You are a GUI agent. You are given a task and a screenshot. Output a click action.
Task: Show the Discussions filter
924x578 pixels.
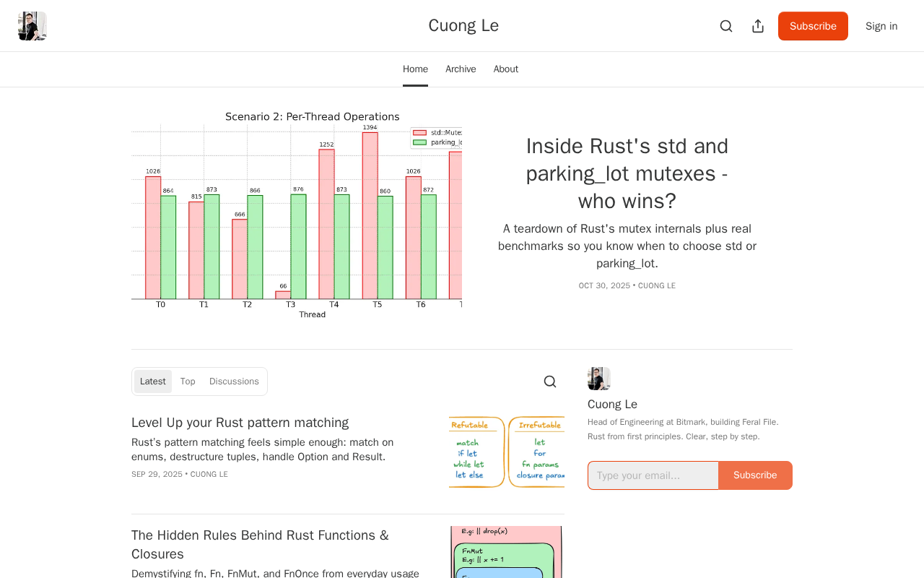[x=234, y=381]
